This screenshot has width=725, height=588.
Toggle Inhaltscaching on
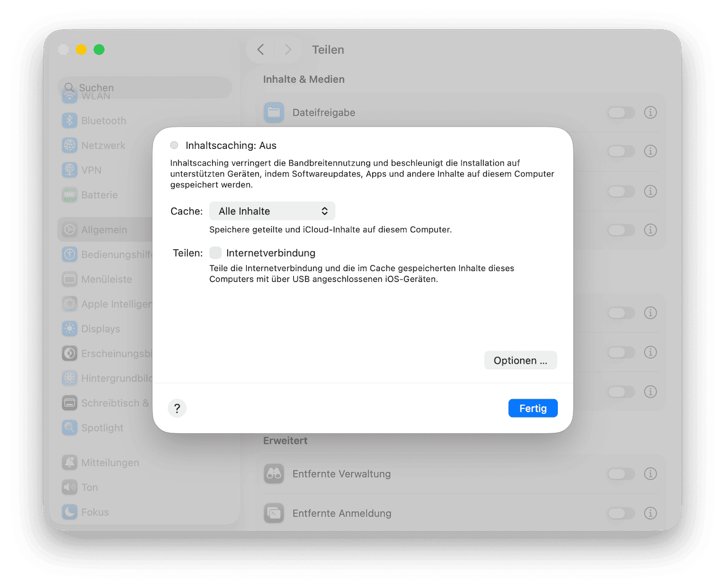click(x=174, y=145)
